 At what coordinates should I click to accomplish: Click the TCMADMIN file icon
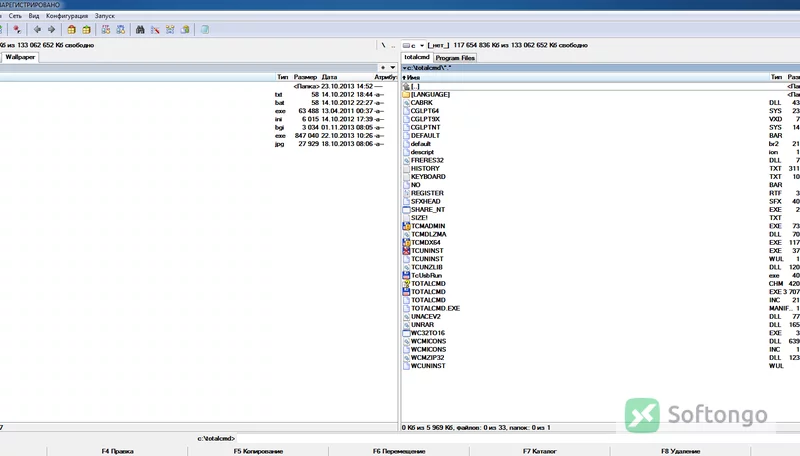pyautogui.click(x=406, y=226)
